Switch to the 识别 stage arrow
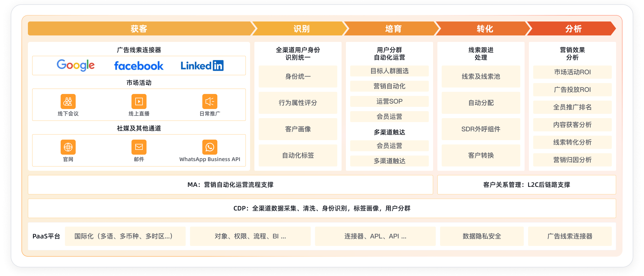Viewport: 644px width, 276px height. point(301,29)
